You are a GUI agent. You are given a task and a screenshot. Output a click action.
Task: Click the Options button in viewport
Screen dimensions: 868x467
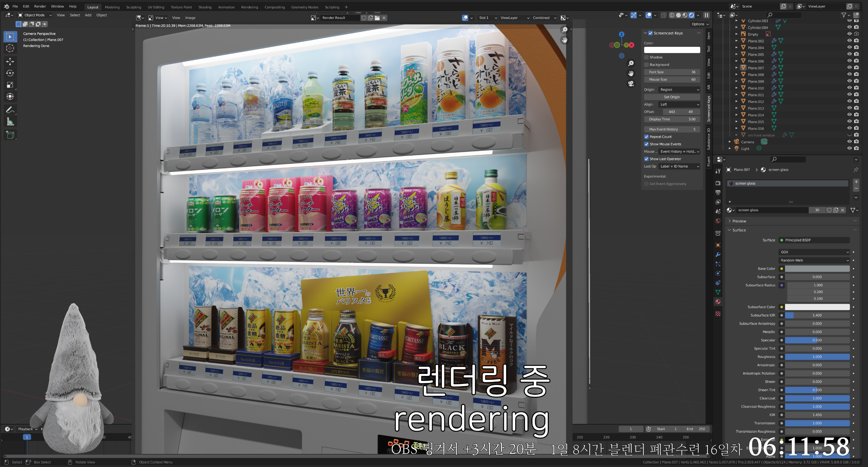699,24
